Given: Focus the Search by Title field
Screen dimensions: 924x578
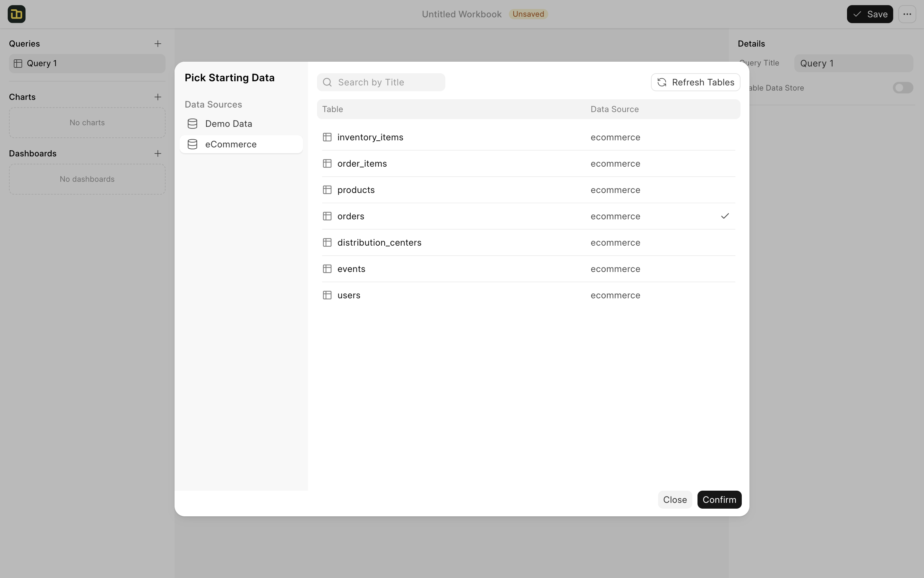Looking at the screenshot, I should click(x=381, y=82).
